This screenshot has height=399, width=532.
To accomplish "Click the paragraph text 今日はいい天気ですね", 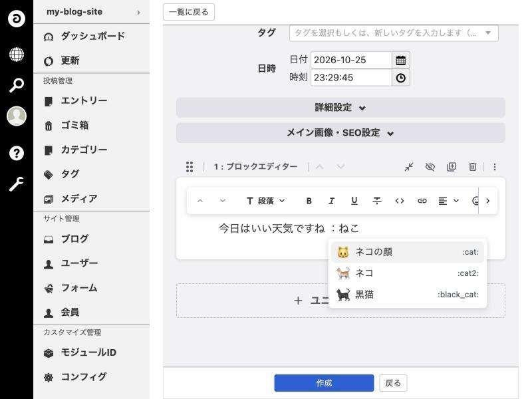I will 272,228.
